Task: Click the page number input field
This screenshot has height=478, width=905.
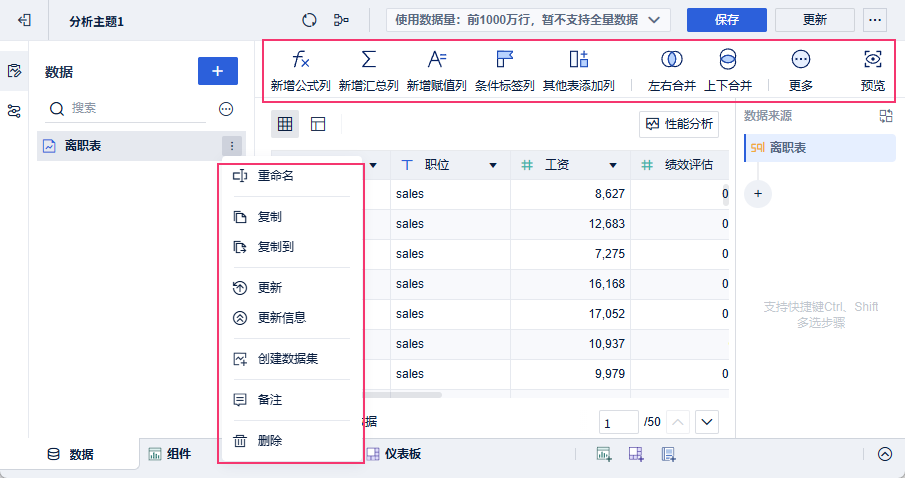Action: click(619, 422)
